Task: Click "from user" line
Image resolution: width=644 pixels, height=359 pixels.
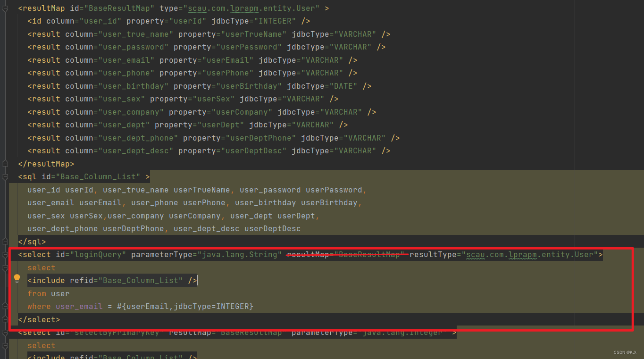Action: (x=49, y=293)
